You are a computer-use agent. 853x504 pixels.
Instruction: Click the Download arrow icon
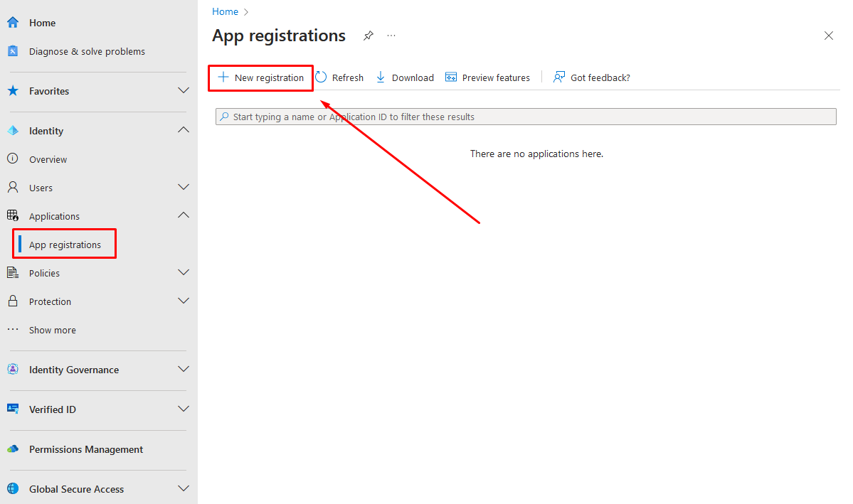(381, 77)
